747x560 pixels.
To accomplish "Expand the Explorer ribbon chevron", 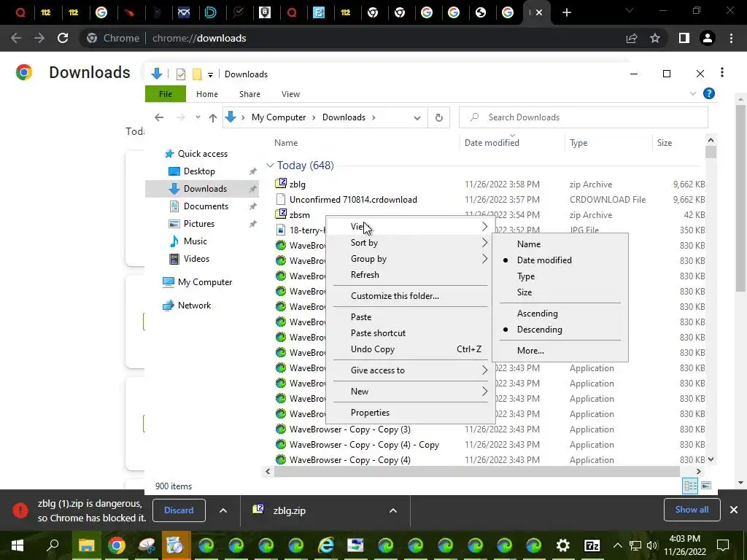I will pyautogui.click(x=693, y=94).
